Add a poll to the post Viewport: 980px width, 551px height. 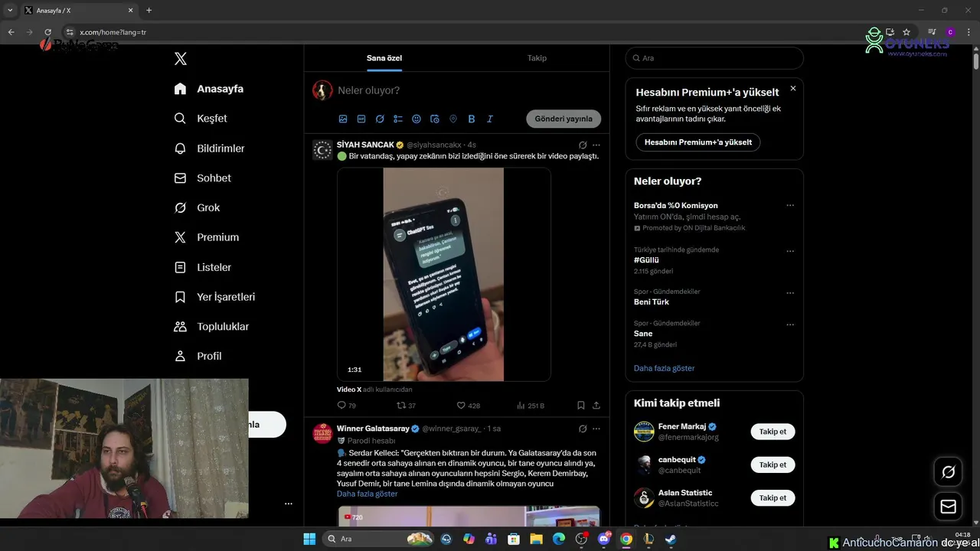(x=398, y=119)
